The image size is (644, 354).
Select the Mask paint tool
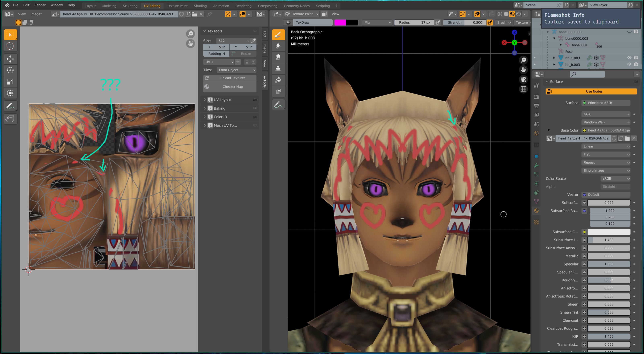278,91
